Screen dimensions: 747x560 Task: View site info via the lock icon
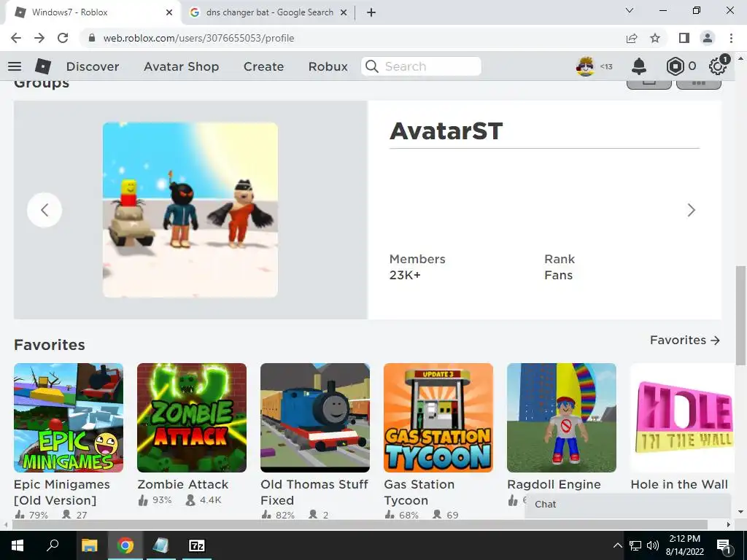(92, 38)
